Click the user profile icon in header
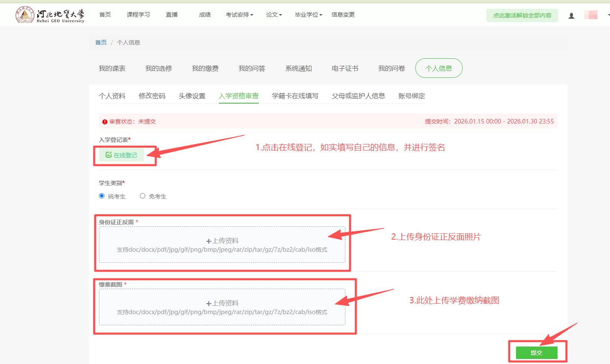Screen dimensions: 610x364 point(571,15)
